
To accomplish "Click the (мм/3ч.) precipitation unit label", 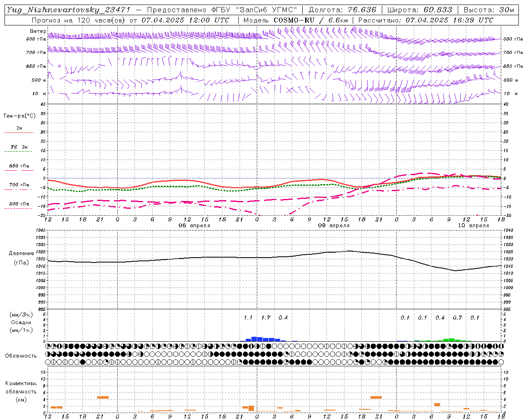I will click(x=21, y=315).
